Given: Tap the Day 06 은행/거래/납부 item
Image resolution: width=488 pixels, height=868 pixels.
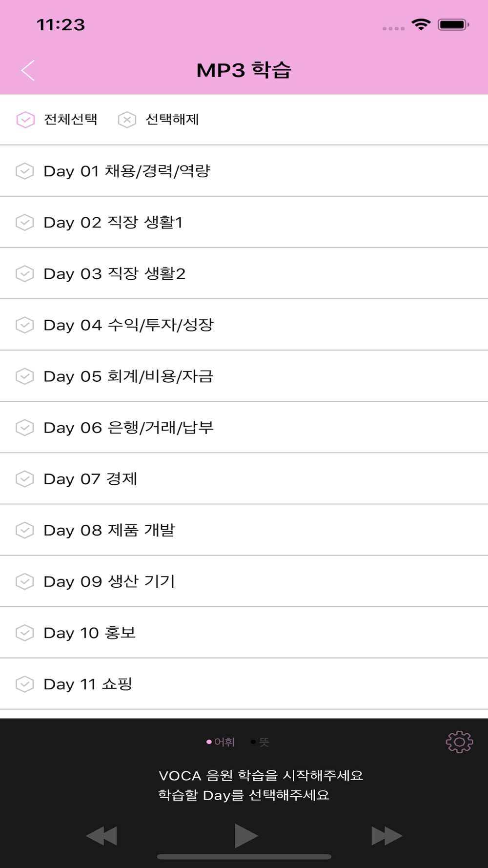Looking at the screenshot, I should tap(129, 428).
